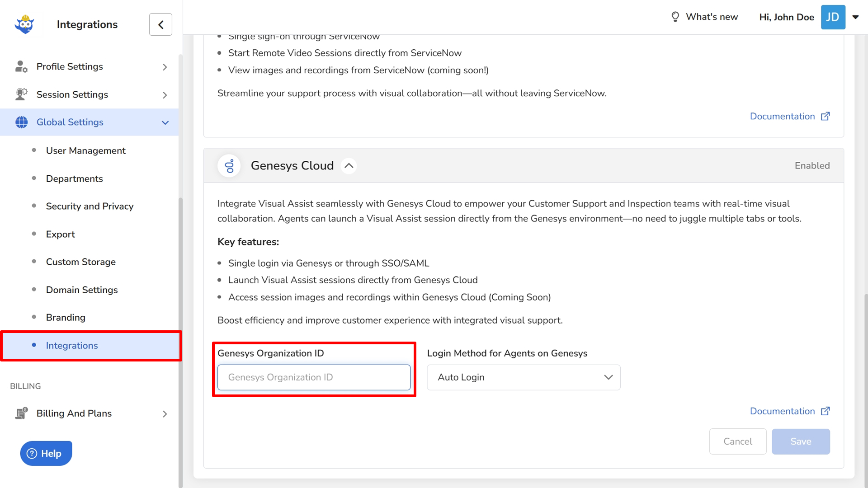Open the user account dropdown arrow

click(855, 17)
